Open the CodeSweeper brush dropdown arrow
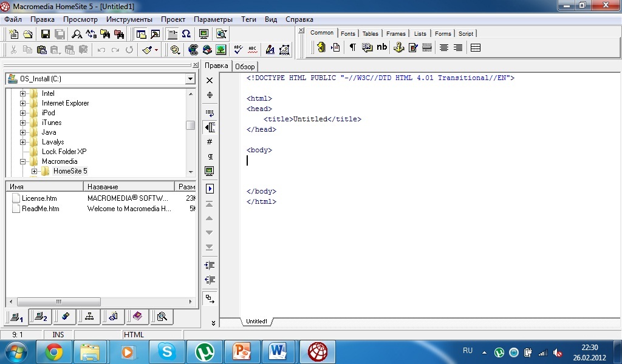 point(156,50)
